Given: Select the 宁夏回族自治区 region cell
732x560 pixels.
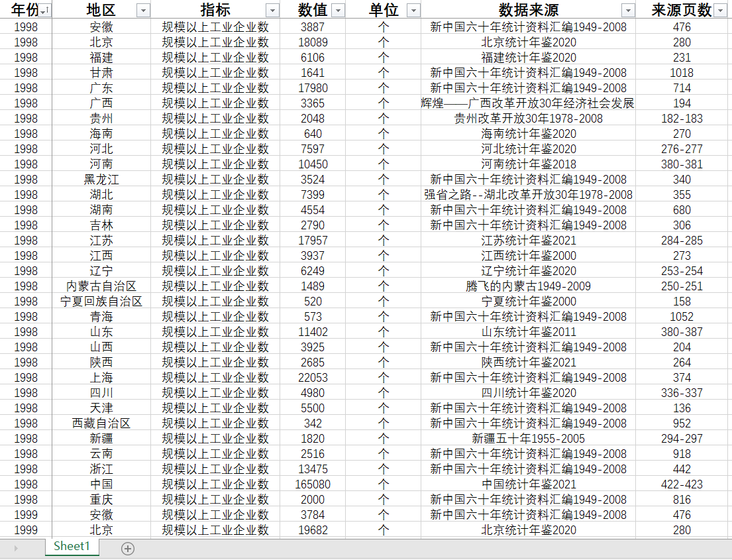Looking at the screenshot, I should click(101, 302).
